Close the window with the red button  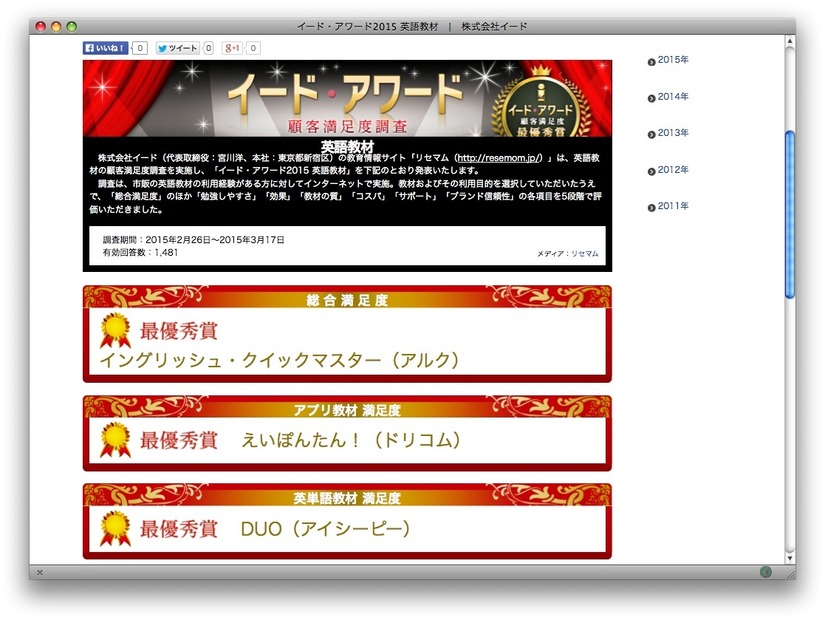tap(41, 26)
